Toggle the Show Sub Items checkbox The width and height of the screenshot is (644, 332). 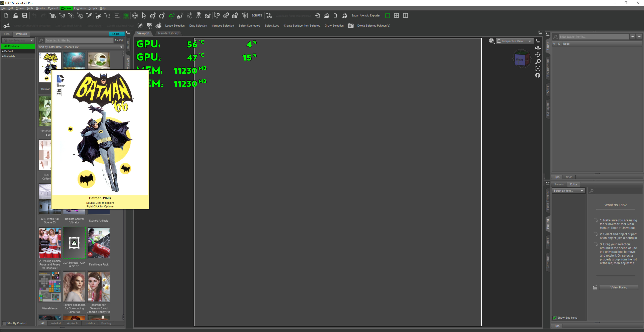pos(554,318)
